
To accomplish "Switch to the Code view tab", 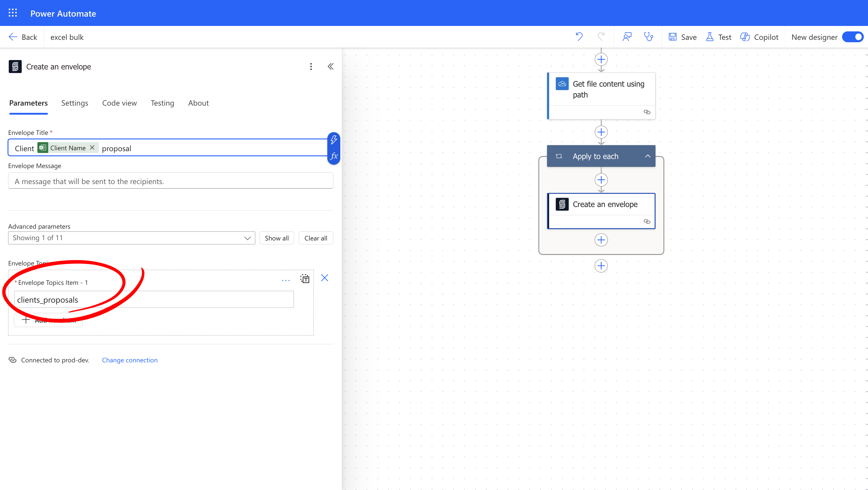I will 119,103.
